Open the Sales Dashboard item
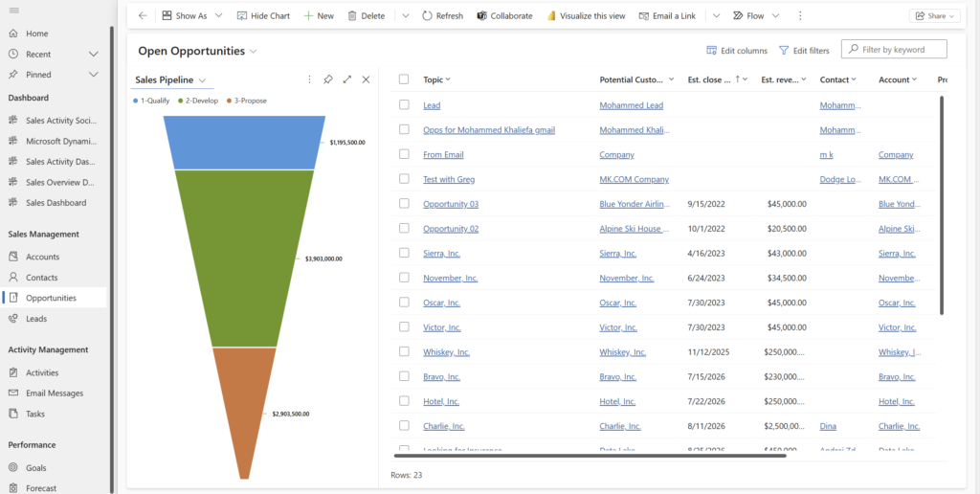Screen dimensions: 980x494 click(x=55, y=203)
